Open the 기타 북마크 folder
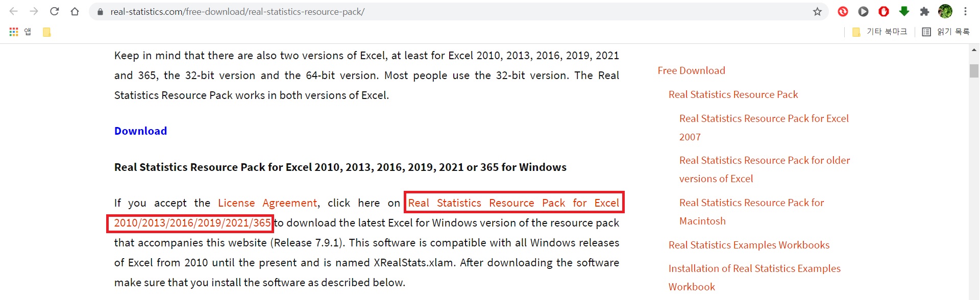This screenshot has width=980, height=300. 879,32
